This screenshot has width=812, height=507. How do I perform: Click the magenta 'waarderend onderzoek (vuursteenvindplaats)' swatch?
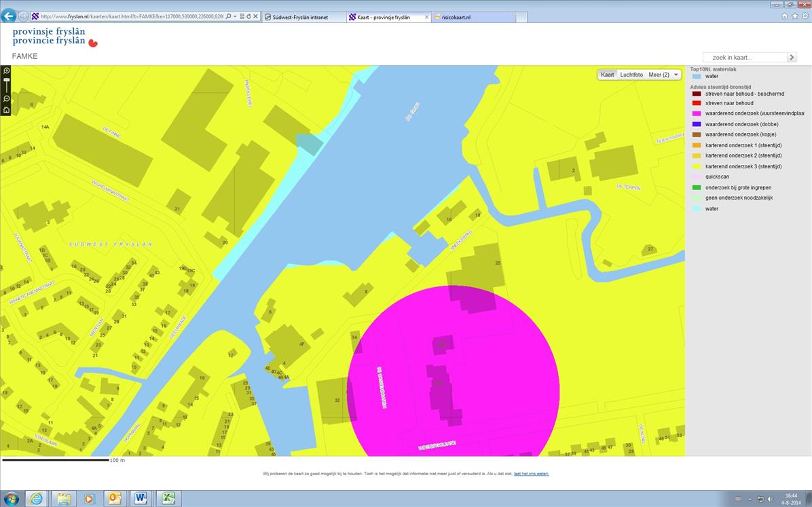tap(697, 113)
